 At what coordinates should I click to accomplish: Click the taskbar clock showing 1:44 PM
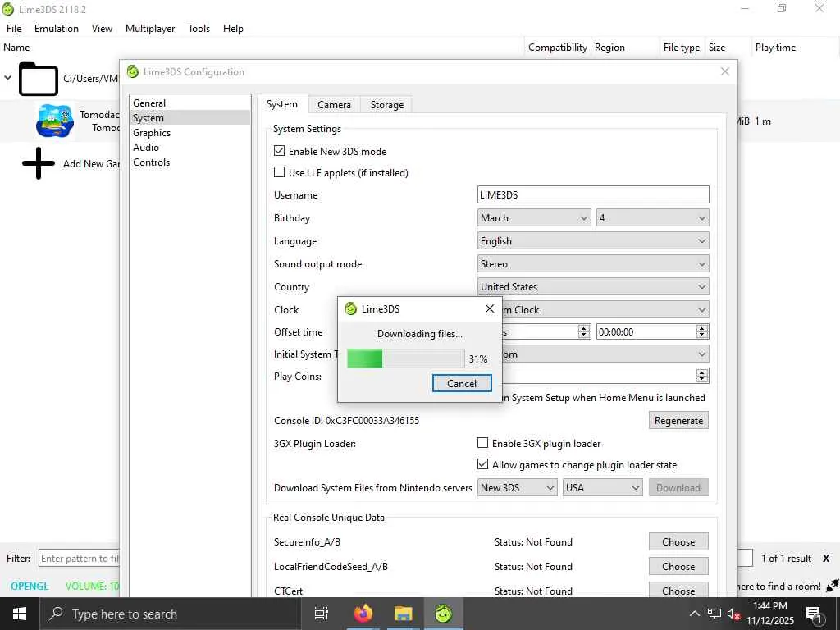pyautogui.click(x=769, y=614)
